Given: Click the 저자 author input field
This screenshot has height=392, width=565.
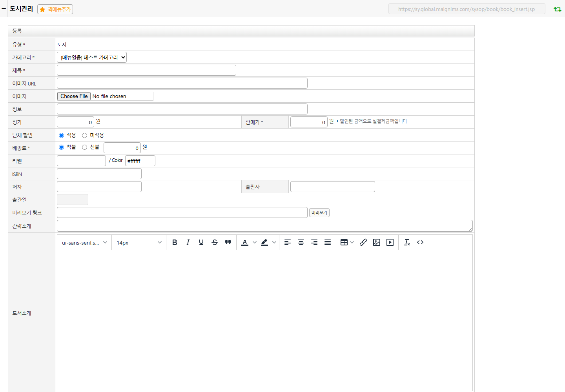Looking at the screenshot, I should coord(99,187).
